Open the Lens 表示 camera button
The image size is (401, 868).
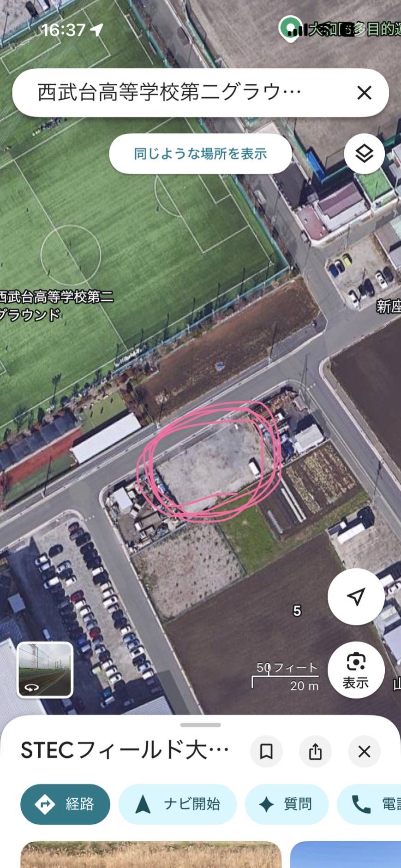coord(356,670)
